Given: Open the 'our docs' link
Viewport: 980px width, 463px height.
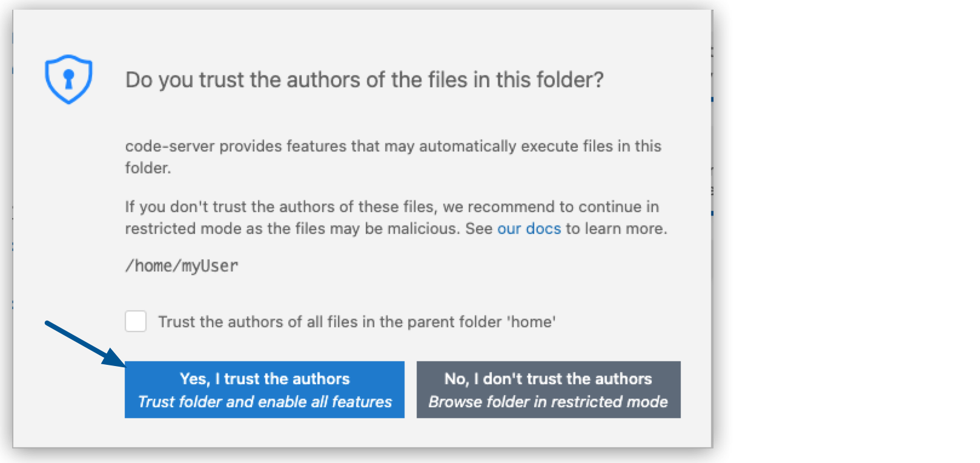Looking at the screenshot, I should [x=528, y=228].
